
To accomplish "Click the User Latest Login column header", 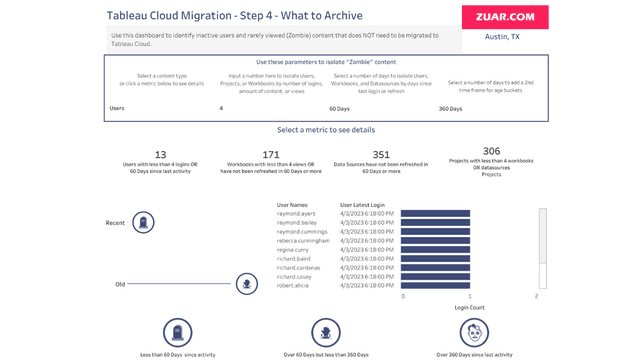I will [x=362, y=205].
